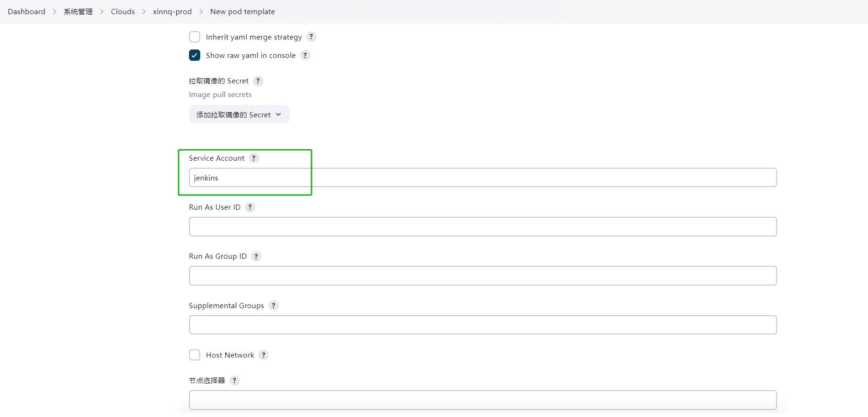Enable Inherit yaml merge strategy checkbox

pyautogui.click(x=195, y=37)
